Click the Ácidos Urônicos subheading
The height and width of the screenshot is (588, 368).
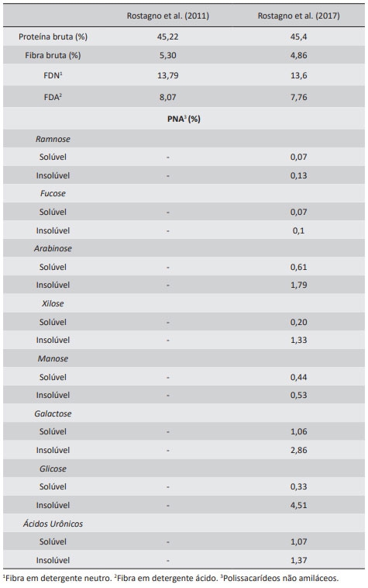click(x=53, y=524)
